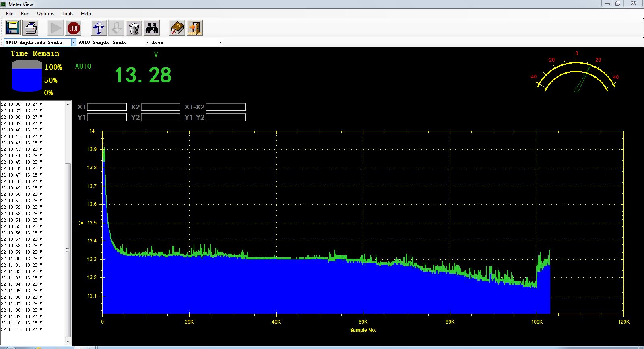
Task: Click the log list scrollbar thumb
Action: click(68, 250)
